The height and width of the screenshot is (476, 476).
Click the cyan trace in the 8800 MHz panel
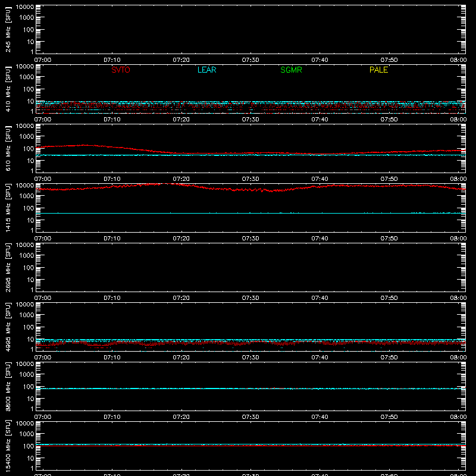tap(250, 389)
